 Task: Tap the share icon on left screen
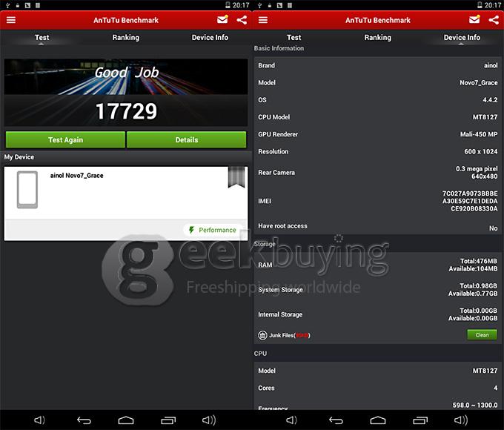242,20
